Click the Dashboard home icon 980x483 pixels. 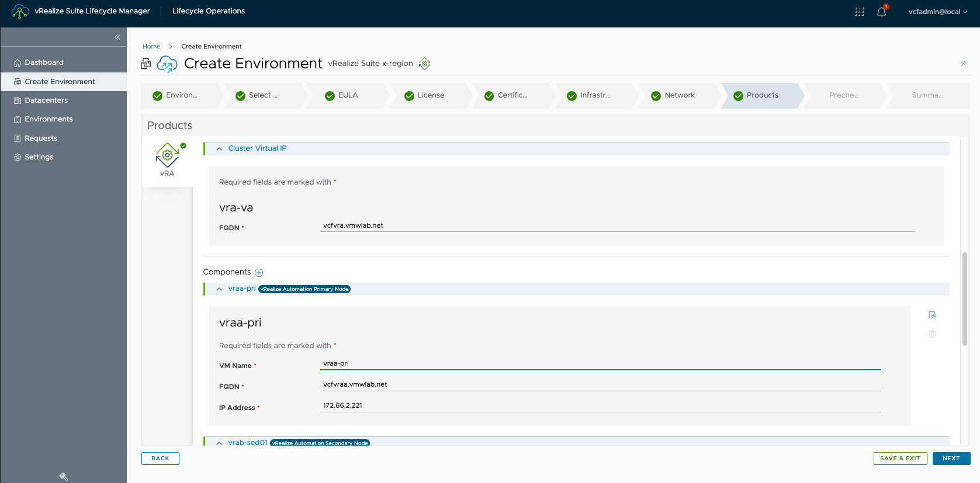click(x=18, y=62)
